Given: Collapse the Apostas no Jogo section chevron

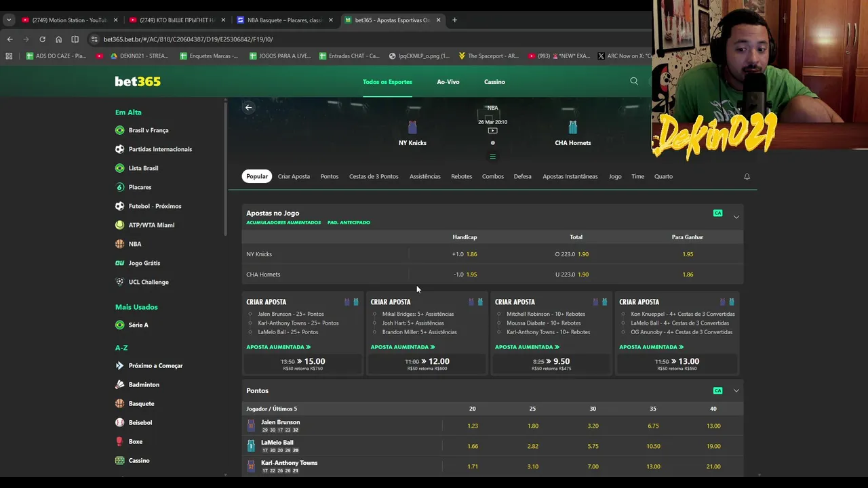Looking at the screenshot, I should pos(736,217).
